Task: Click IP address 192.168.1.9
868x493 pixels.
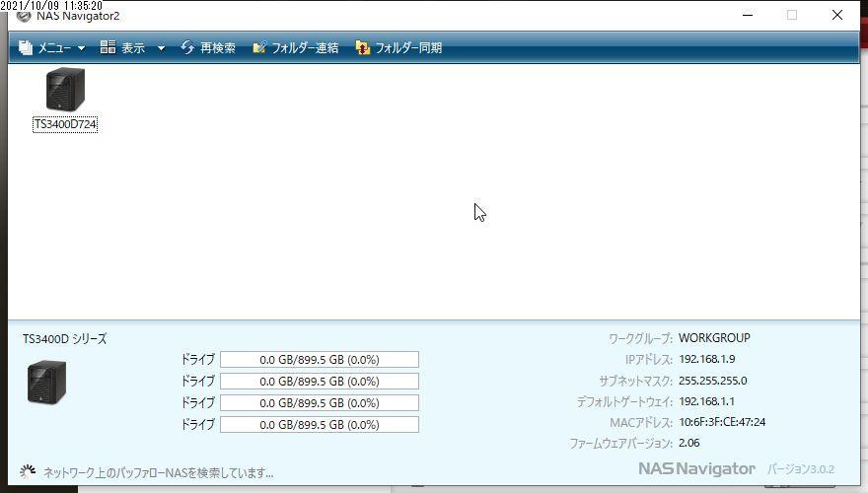Action: tap(707, 359)
